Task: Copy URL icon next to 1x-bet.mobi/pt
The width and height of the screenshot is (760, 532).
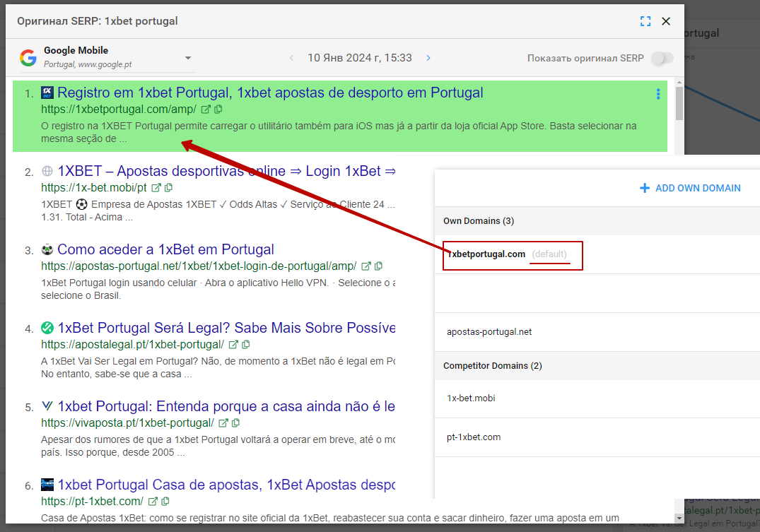Action: (169, 188)
